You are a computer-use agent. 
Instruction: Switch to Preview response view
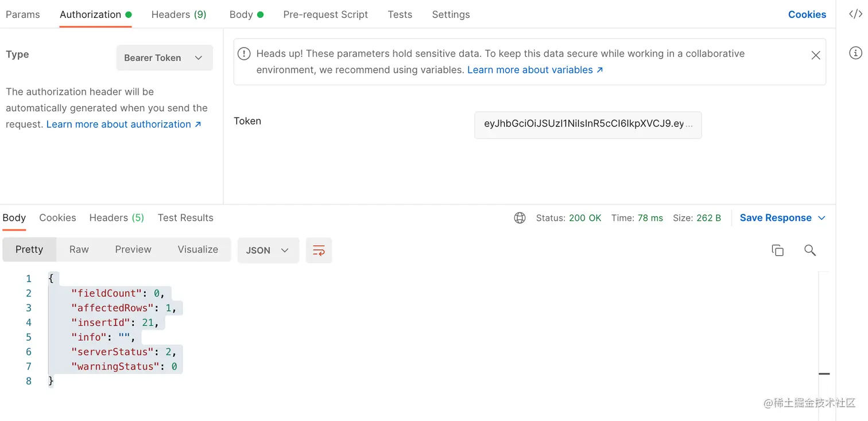point(133,250)
